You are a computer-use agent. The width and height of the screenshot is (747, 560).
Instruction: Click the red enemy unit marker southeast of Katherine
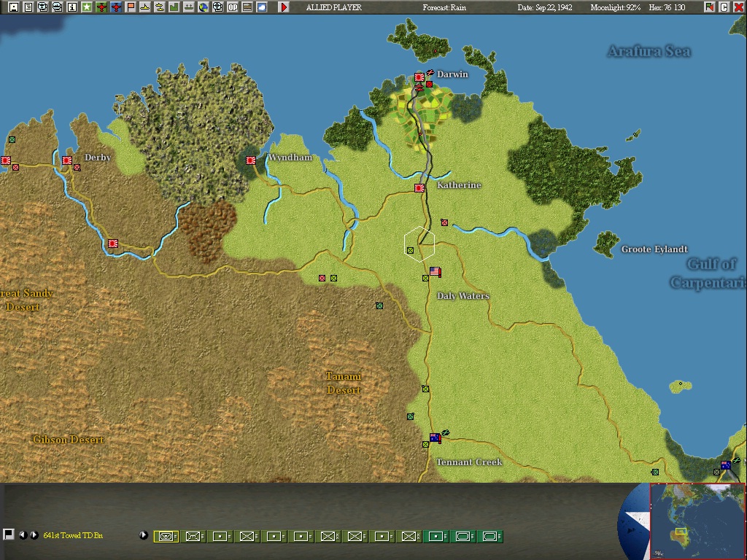click(444, 222)
